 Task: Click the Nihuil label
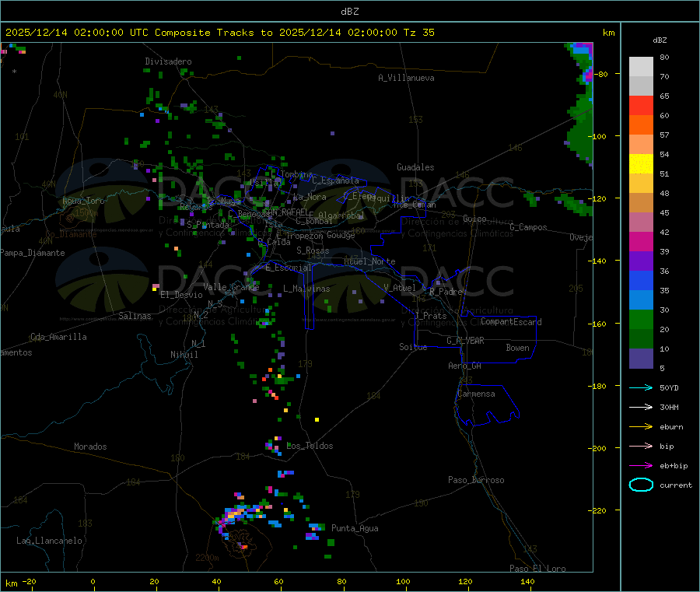(x=184, y=355)
